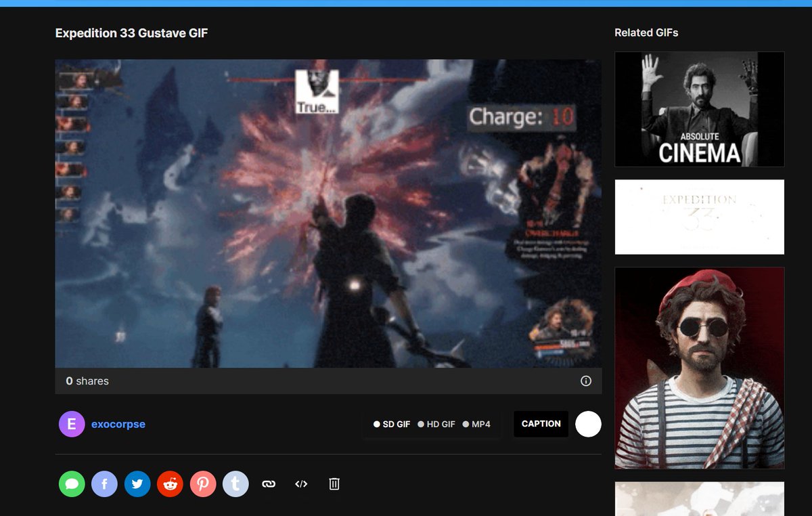Open embed code icon

301,484
